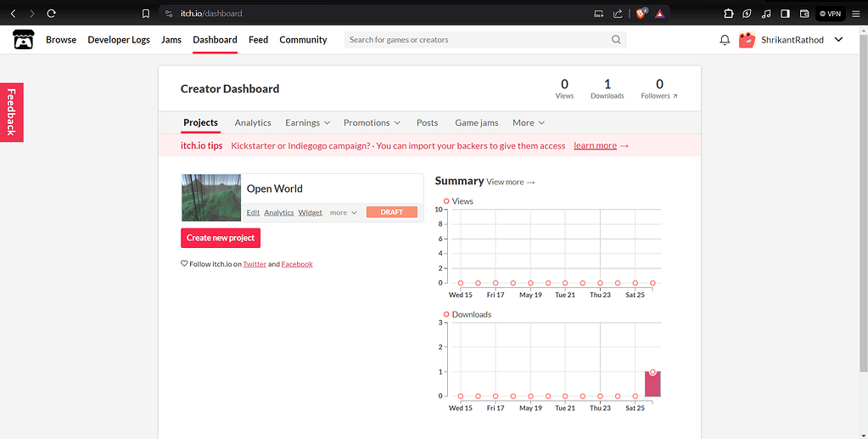Viewport: 868px width, 439px height.
Task: Click the search for games input field
Action: click(x=485, y=39)
